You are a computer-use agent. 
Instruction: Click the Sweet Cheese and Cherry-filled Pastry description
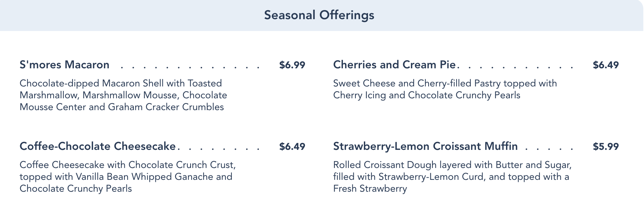pos(445,89)
